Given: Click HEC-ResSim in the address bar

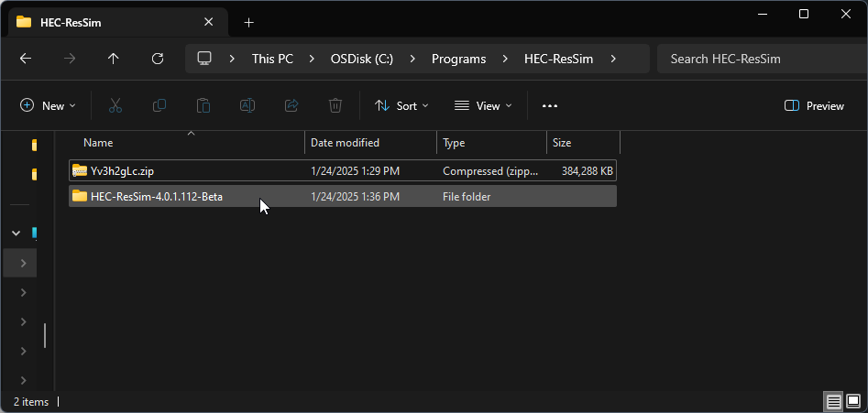Looking at the screenshot, I should click(x=558, y=59).
